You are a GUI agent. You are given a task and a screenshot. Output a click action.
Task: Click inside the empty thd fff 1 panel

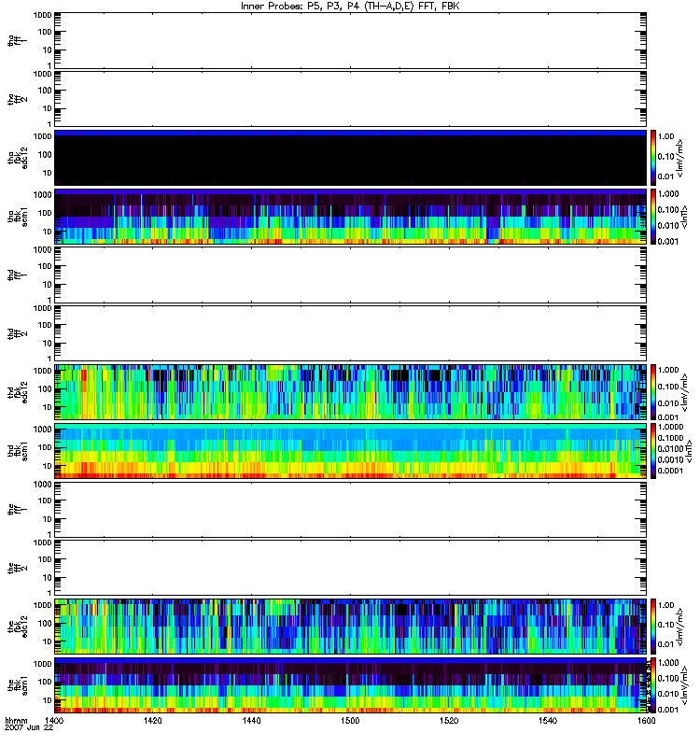pos(351,275)
